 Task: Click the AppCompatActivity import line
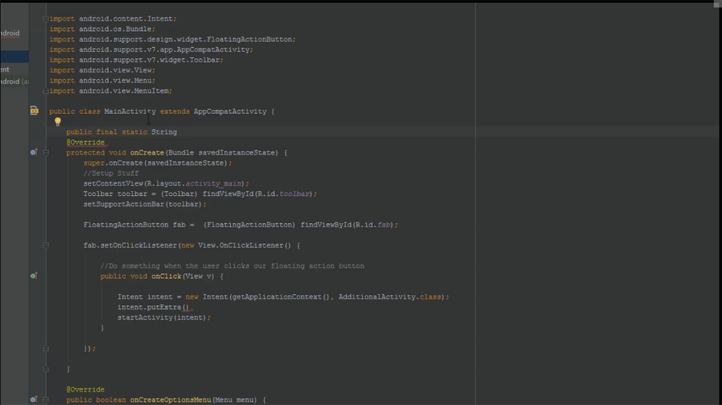click(x=151, y=50)
